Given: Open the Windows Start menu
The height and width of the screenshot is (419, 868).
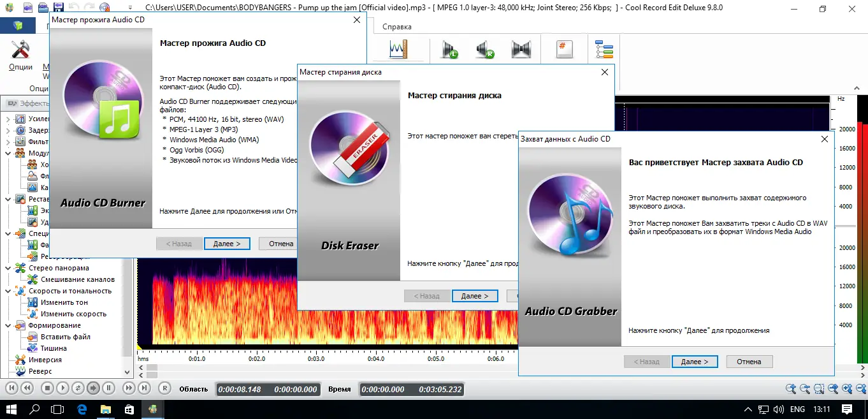Looking at the screenshot, I should (x=11, y=409).
